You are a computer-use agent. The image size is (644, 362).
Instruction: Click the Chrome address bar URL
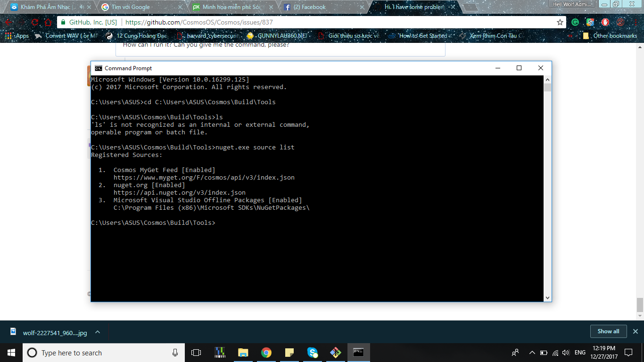point(199,22)
